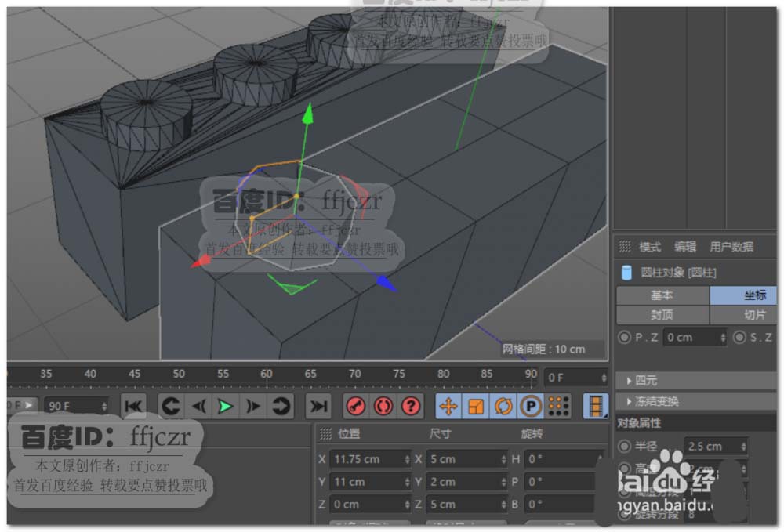Open the 模式 menu
Image resolution: width=784 pixels, height=532 pixels.
point(650,247)
